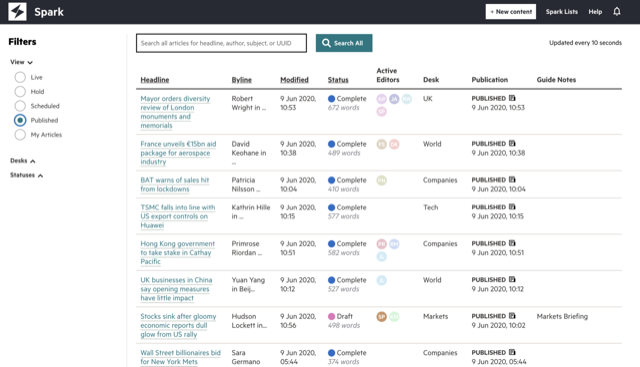
Task: Open the notifications bell
Action: click(x=617, y=11)
